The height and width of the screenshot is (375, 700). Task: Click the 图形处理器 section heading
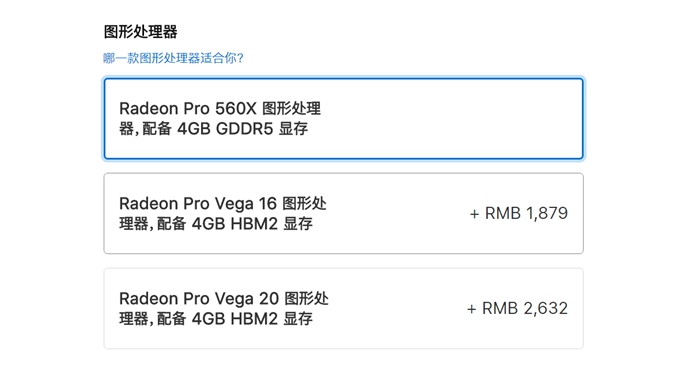141,32
